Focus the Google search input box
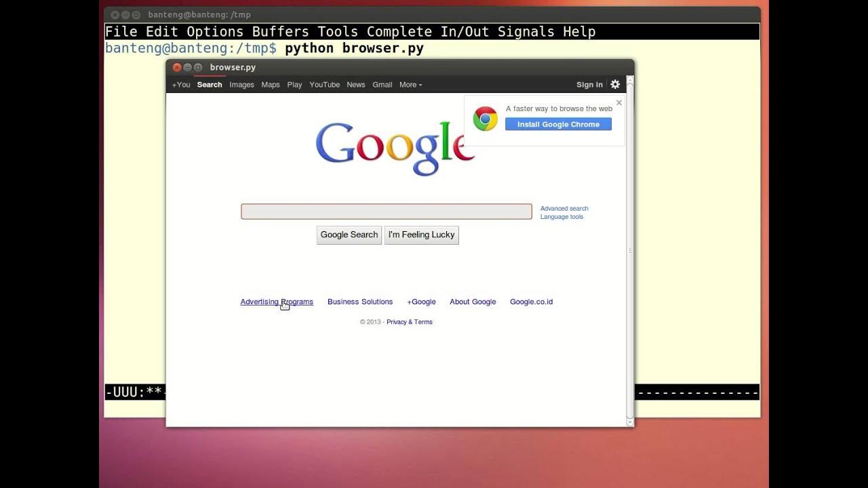868x488 pixels. coord(387,211)
